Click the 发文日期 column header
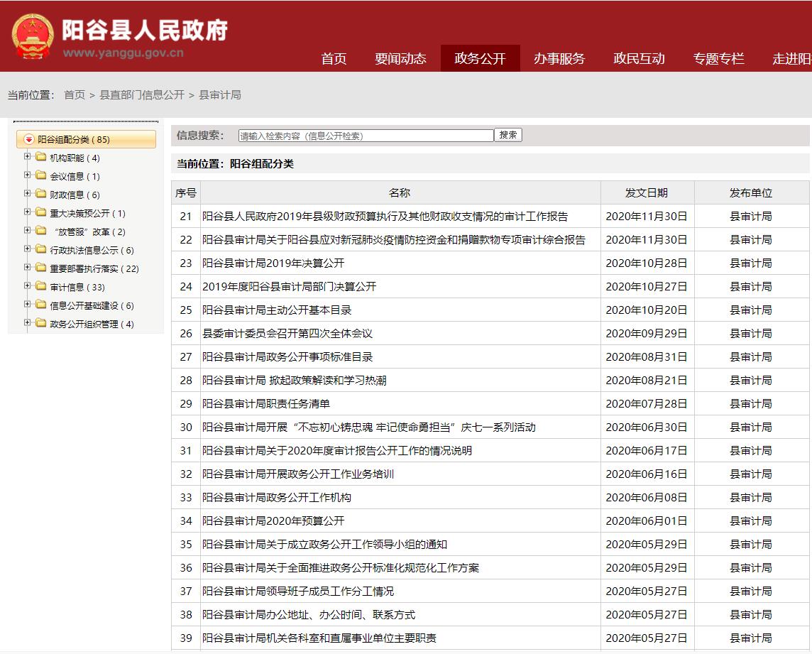 pyautogui.click(x=647, y=192)
